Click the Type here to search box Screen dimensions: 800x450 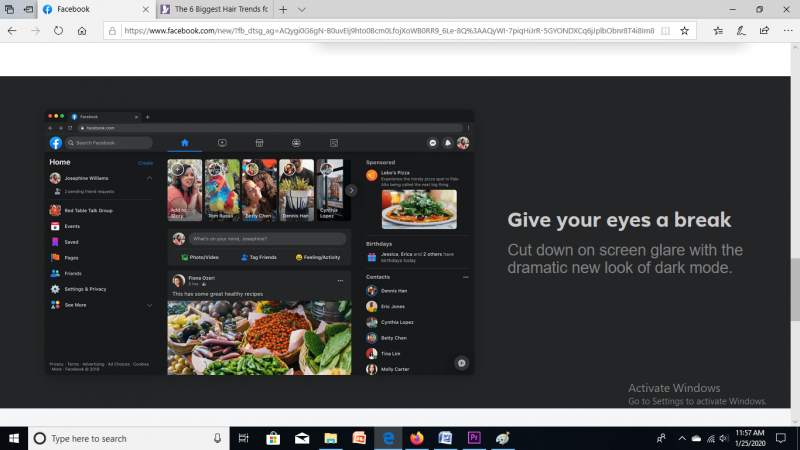[129, 438]
